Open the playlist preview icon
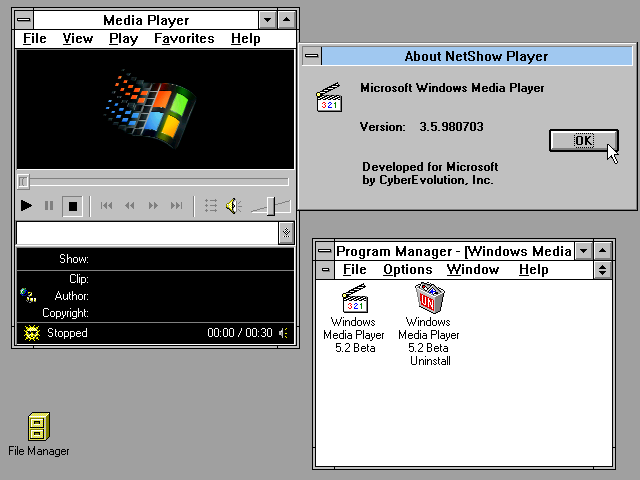The width and height of the screenshot is (640, 480). click(211, 206)
